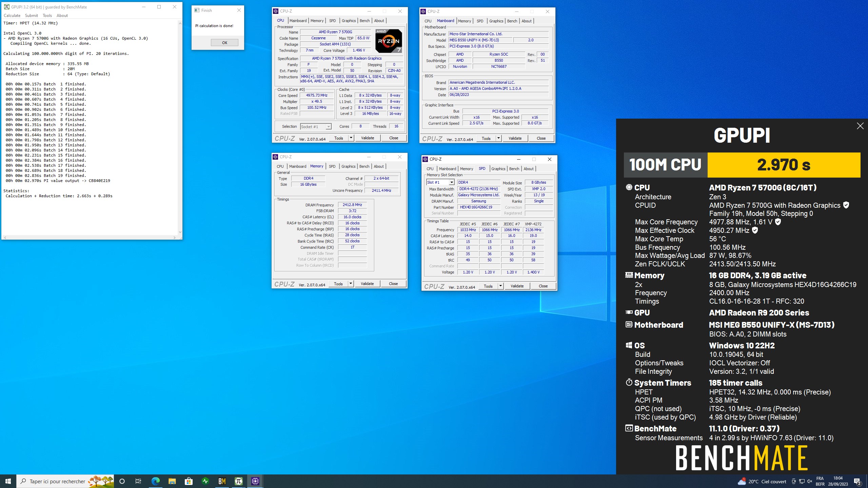Viewport: 868px width, 488px height.
Task: Open Memory tab in CPU-Z SPD window
Action: click(x=466, y=169)
